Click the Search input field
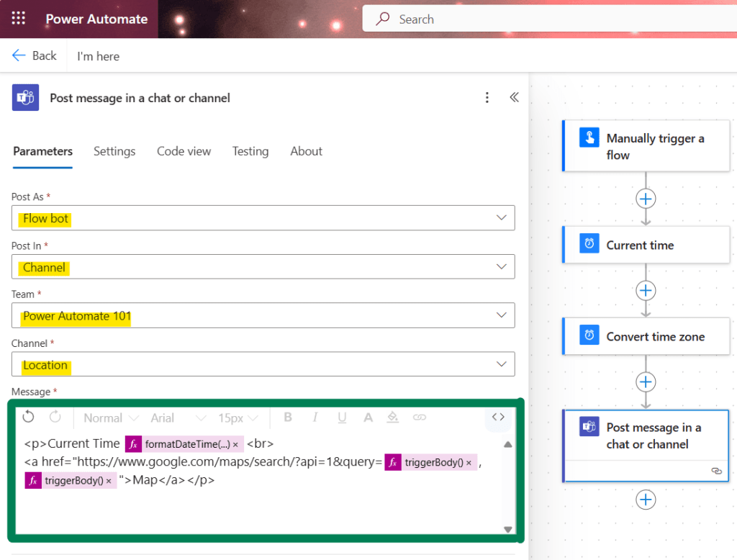 pos(547,19)
